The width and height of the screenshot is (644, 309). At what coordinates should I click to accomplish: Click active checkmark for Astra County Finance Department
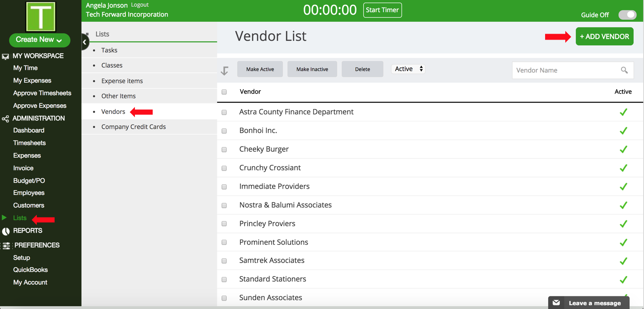coord(623,112)
